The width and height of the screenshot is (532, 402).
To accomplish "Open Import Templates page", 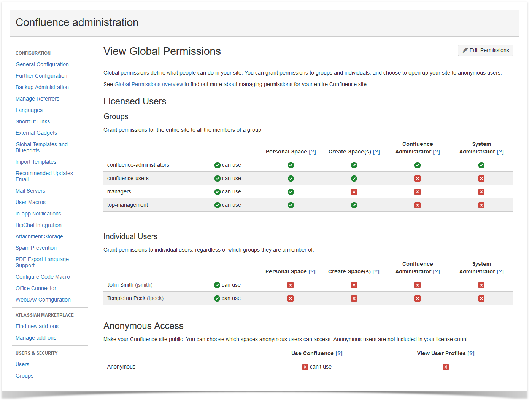I will tap(36, 162).
